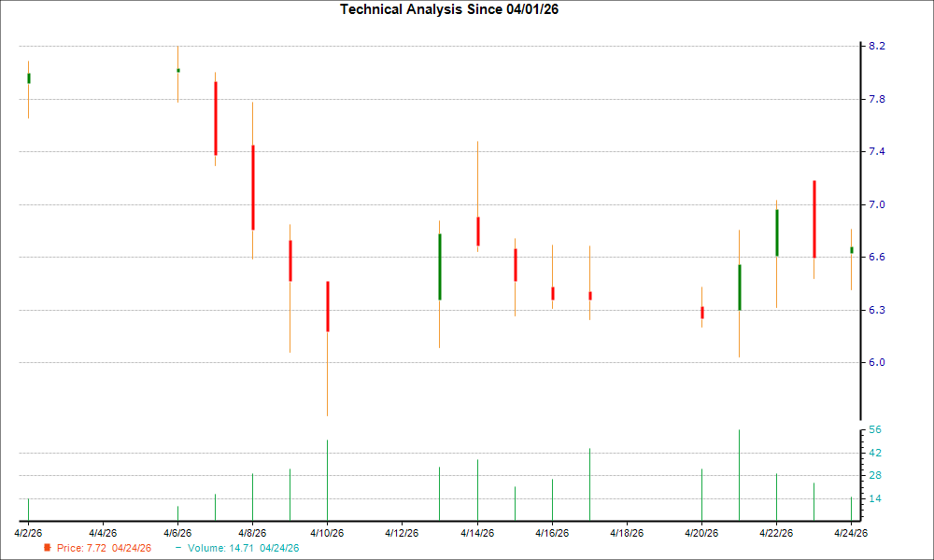This screenshot has width=934, height=560.
Task: Click the volume bar at 4/10/26
Action: coord(327,481)
